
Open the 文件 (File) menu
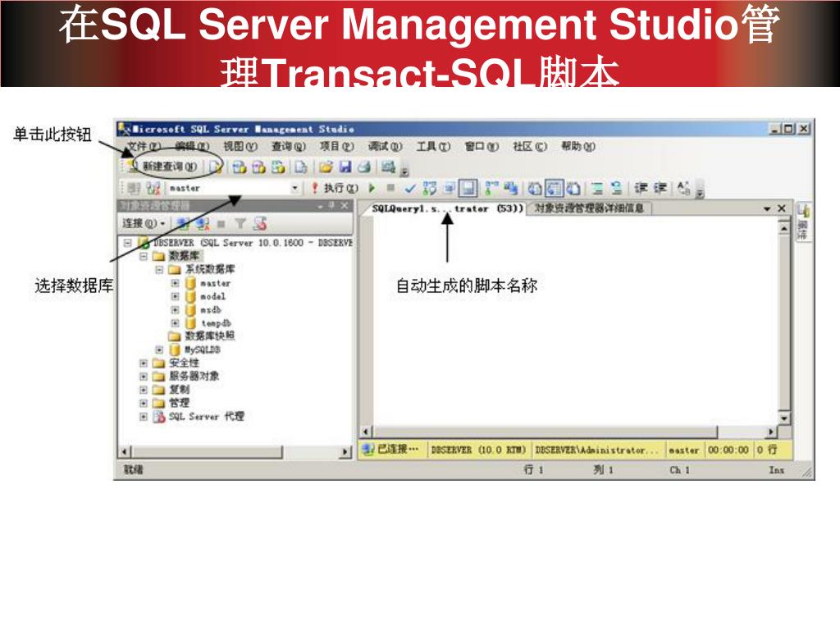click(x=144, y=146)
